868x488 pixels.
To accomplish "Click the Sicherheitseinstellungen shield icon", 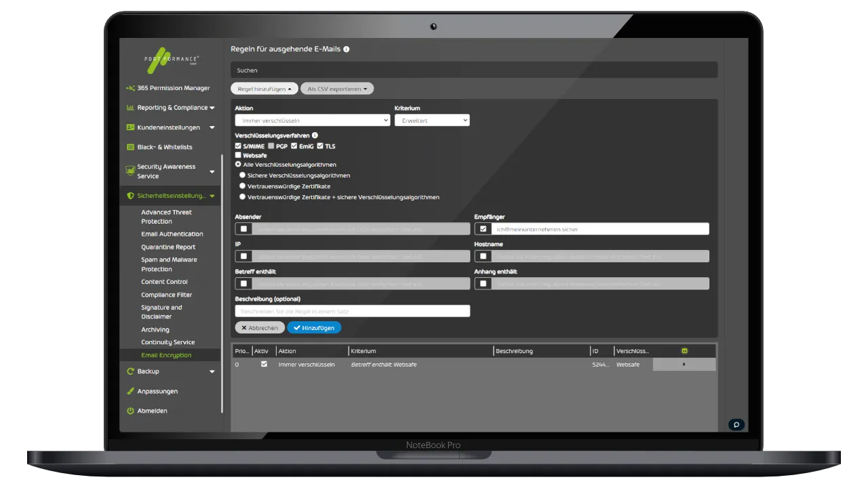I will click(x=130, y=196).
